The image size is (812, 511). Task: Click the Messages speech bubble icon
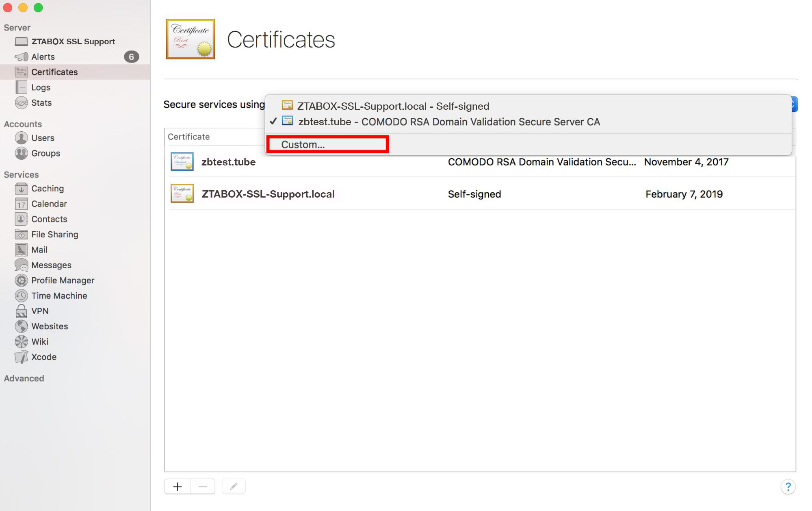point(21,265)
